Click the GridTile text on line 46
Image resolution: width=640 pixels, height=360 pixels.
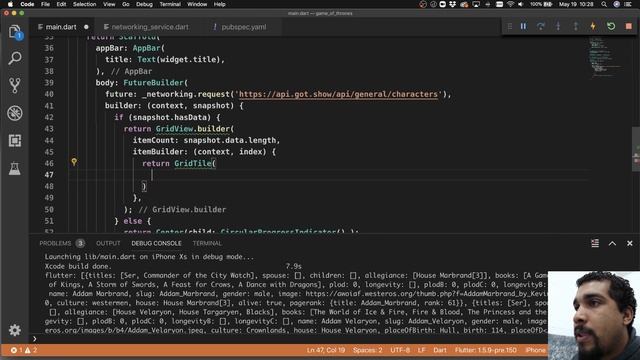(193, 163)
